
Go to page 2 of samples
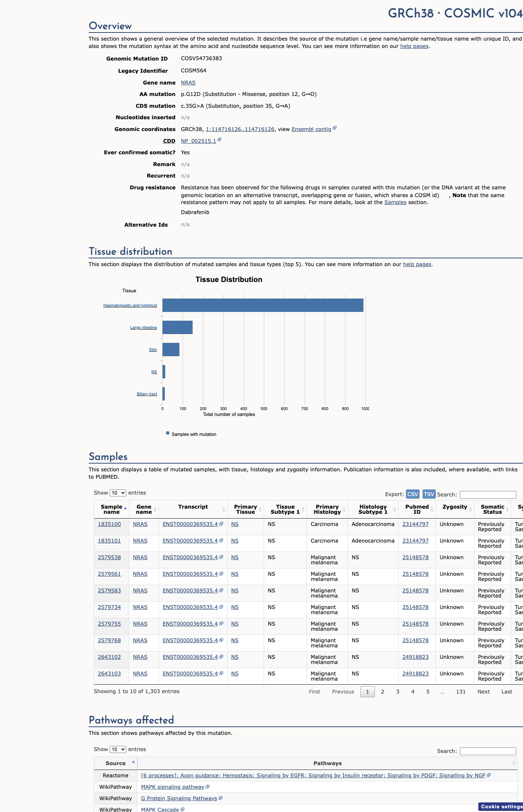click(383, 692)
